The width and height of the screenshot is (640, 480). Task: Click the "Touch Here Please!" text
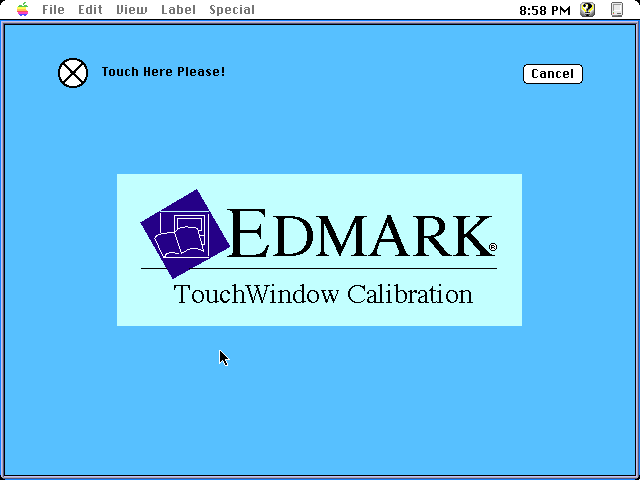coord(163,72)
